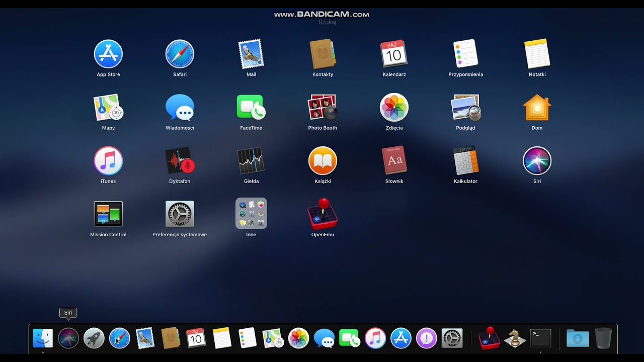Open the yellow Notes icon in Dock

[x=222, y=338]
